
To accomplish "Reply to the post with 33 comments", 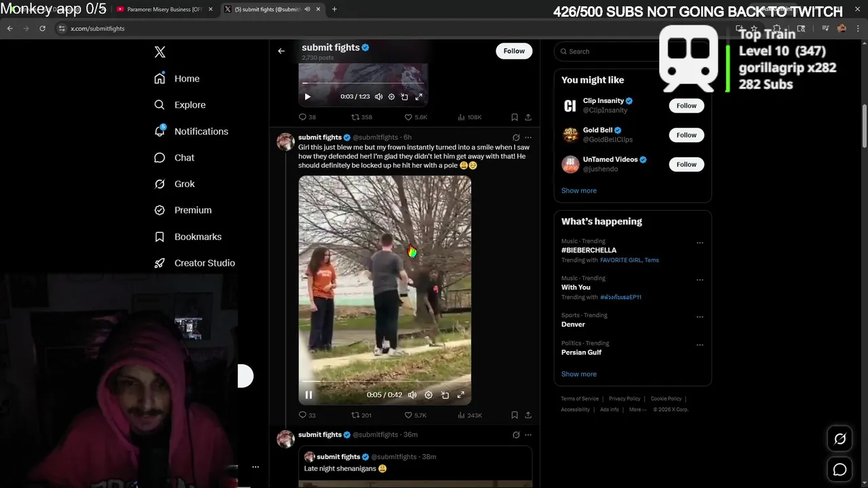I will point(307,415).
